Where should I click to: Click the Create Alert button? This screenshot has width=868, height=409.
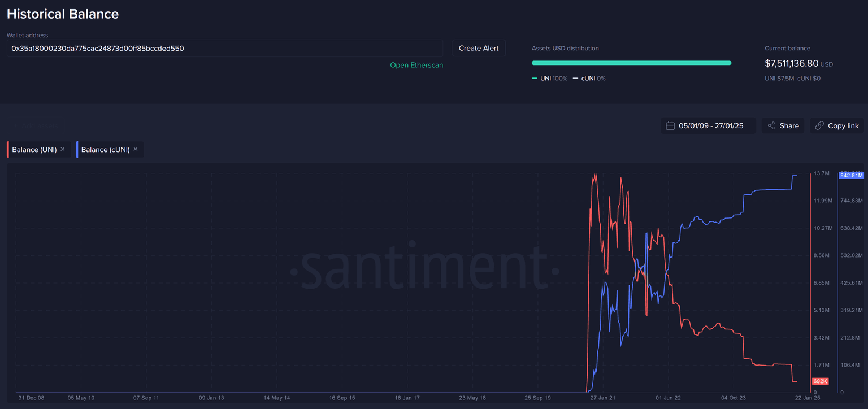click(478, 49)
